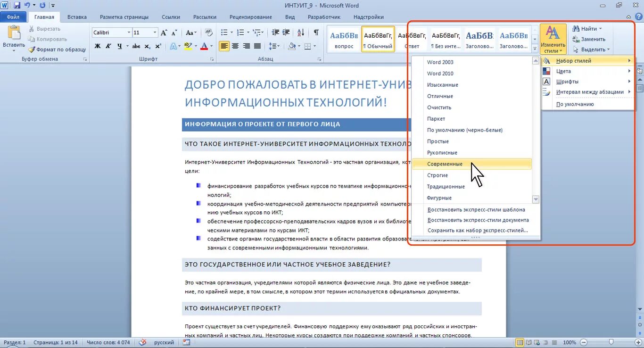
Task: Switch to the Разметка страницы tab
Action: point(124,17)
